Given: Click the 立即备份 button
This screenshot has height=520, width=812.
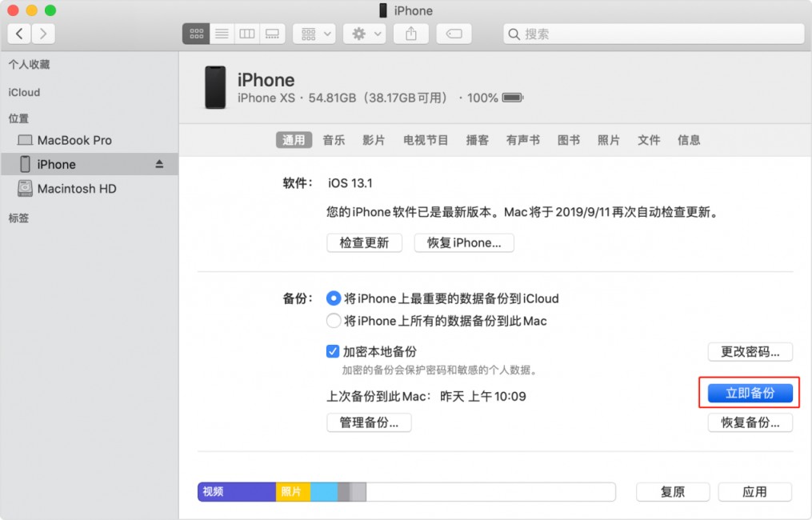Looking at the screenshot, I should point(750,393).
